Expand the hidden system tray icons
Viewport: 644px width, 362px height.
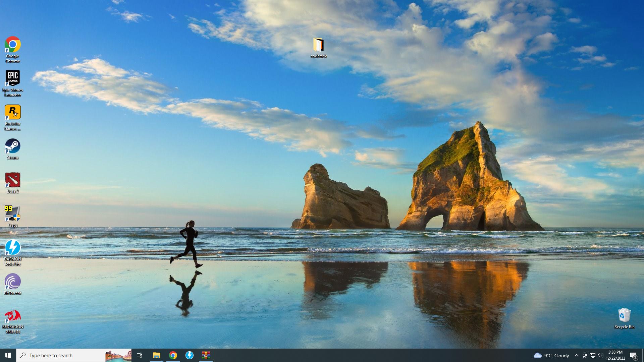tap(576, 355)
